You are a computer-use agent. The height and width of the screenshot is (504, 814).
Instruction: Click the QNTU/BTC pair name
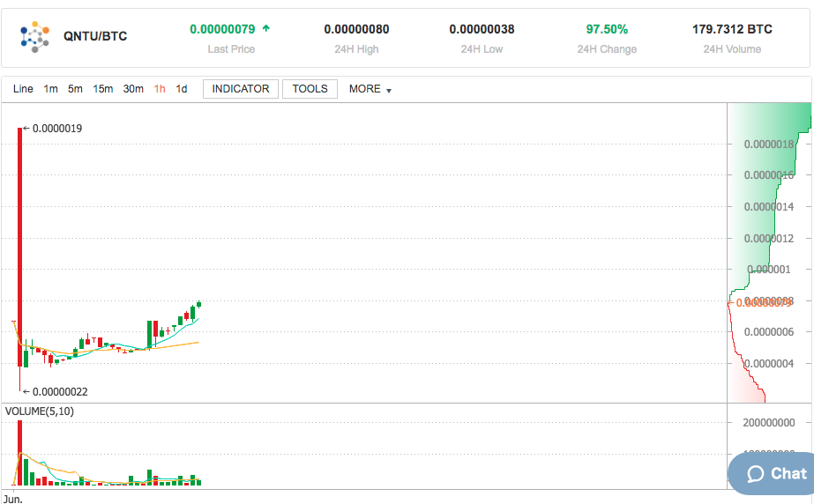pyautogui.click(x=95, y=36)
